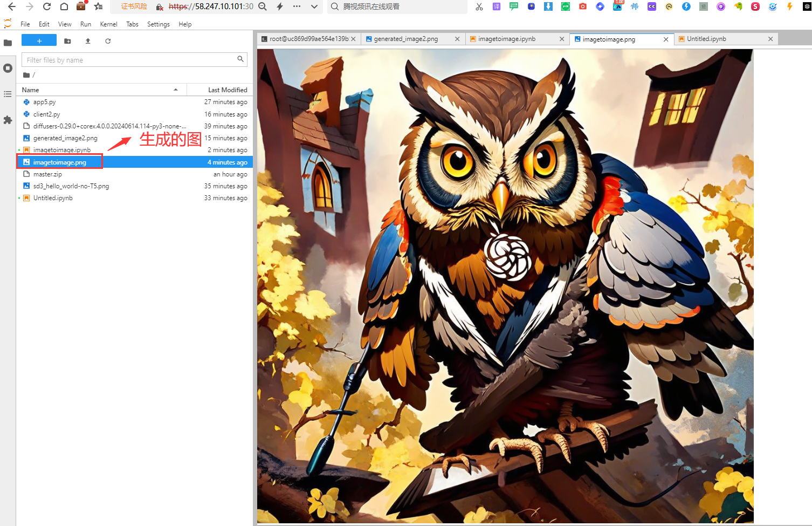The width and height of the screenshot is (812, 526).
Task: Click the browser reload button
Action: click(x=47, y=6)
